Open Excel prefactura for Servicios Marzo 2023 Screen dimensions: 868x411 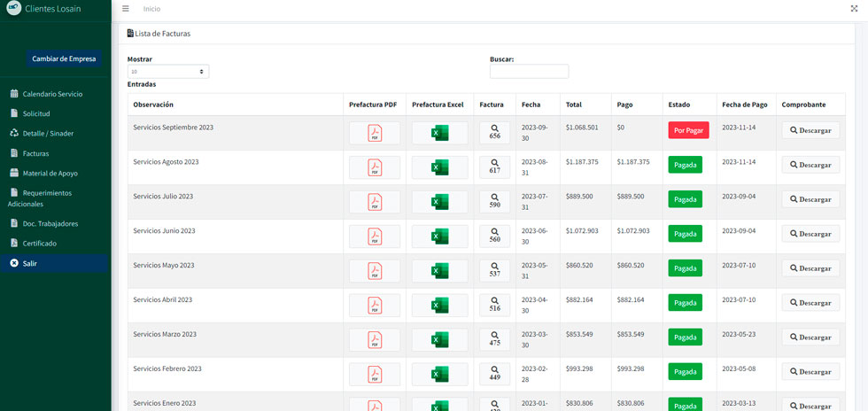pos(439,339)
